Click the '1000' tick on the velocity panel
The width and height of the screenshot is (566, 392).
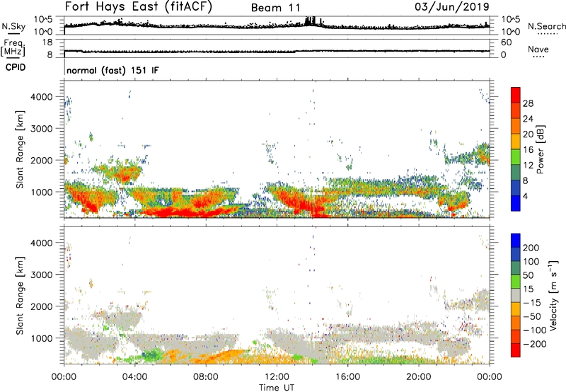click(x=42, y=338)
